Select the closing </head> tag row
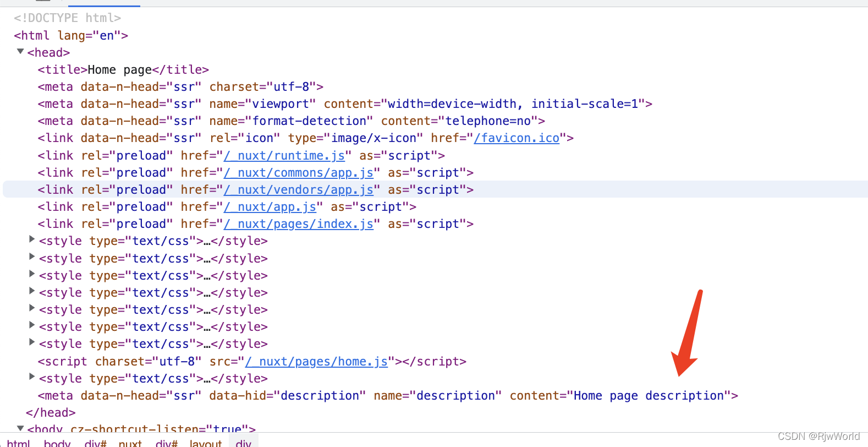868x447 pixels. (51, 413)
